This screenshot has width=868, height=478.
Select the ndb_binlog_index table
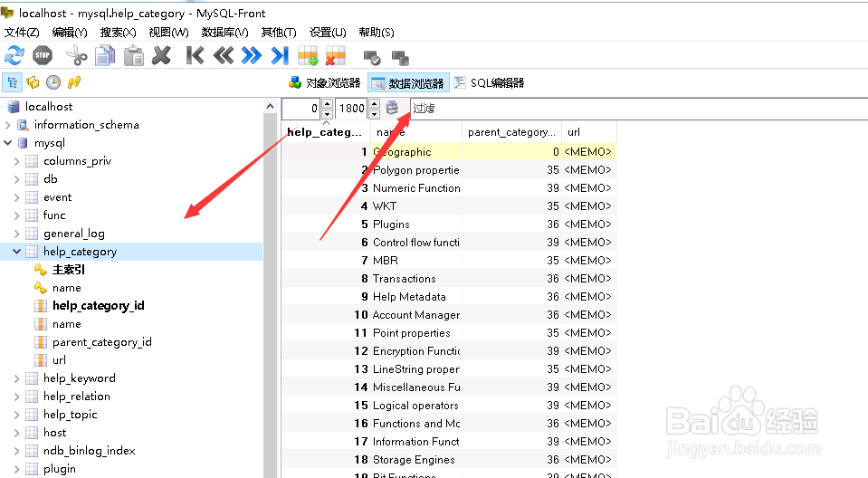(x=89, y=451)
